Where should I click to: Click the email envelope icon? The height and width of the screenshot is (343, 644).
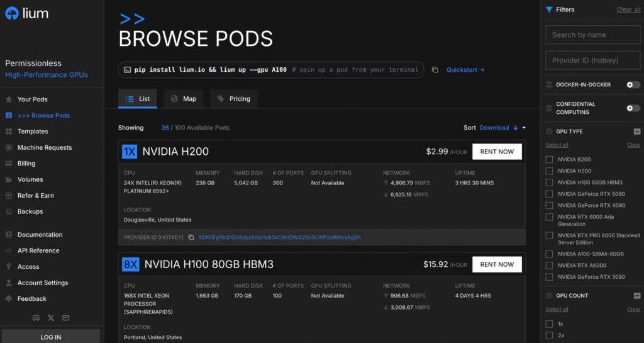(x=66, y=318)
